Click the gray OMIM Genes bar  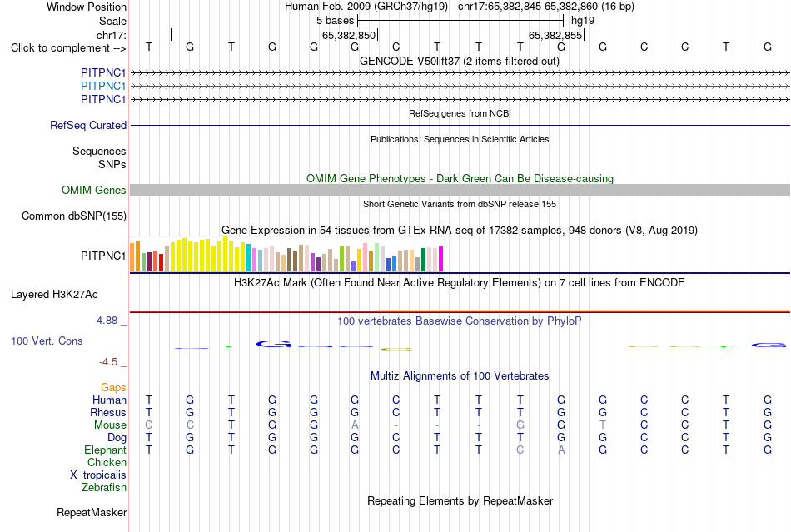[x=460, y=190]
